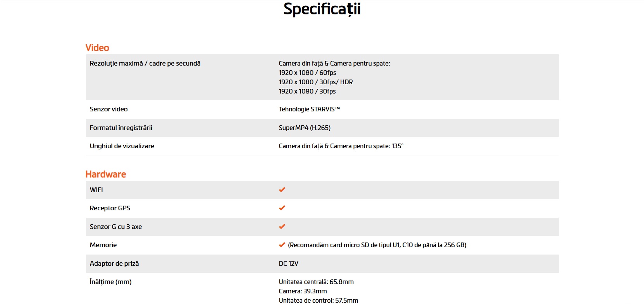Click the DC 12V value
The height and width of the screenshot is (305, 644).
288,263
